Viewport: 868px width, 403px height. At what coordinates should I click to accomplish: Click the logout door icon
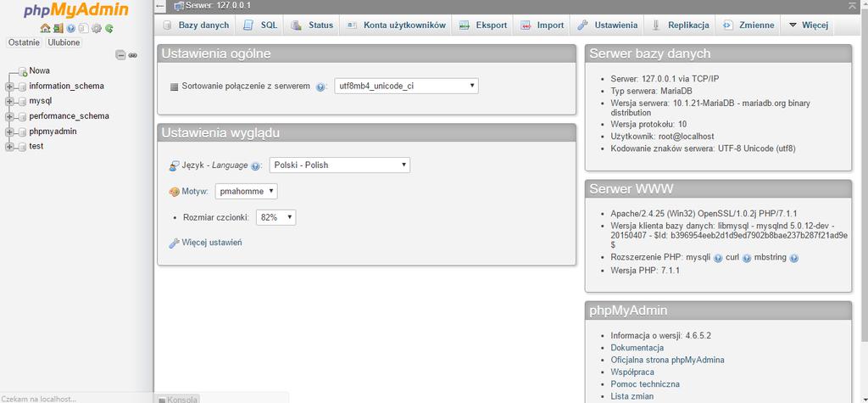tap(58, 28)
